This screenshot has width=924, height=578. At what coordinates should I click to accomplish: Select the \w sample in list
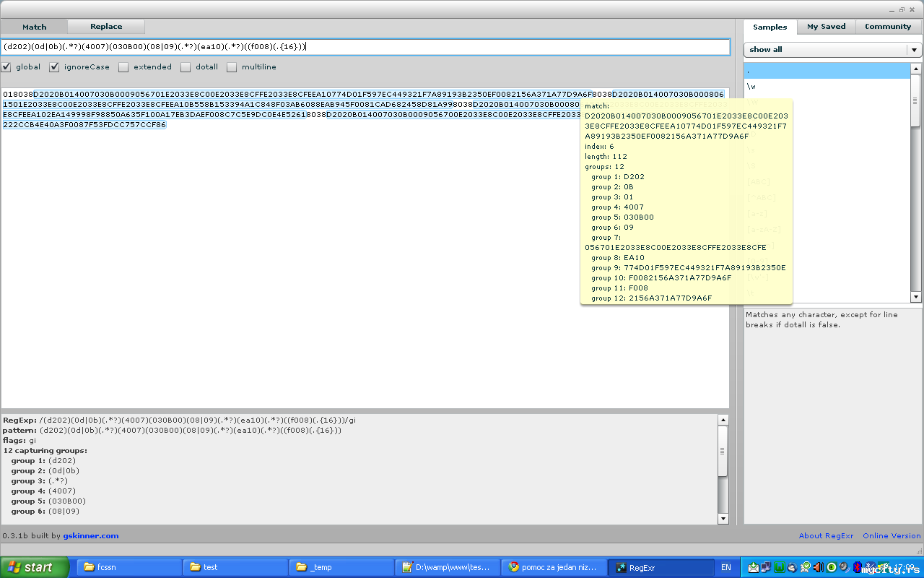[x=751, y=87]
